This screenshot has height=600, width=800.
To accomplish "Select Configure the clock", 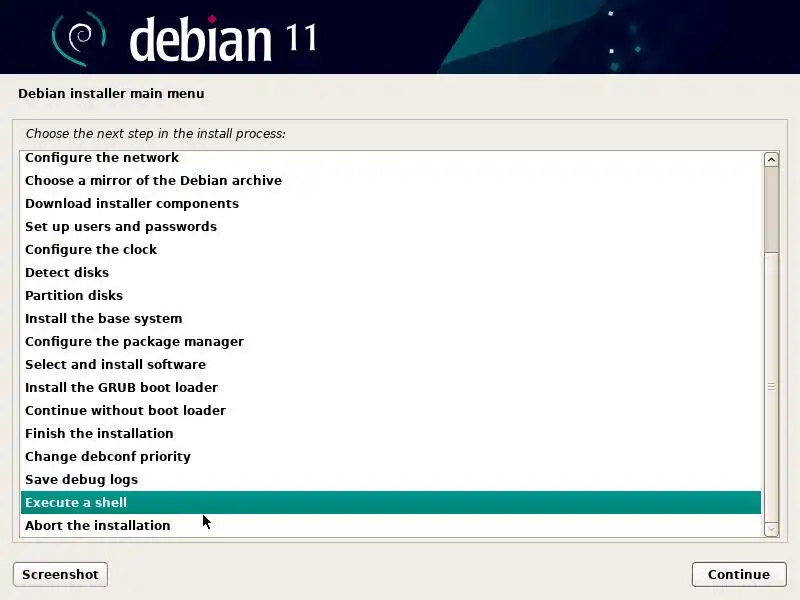I will (390, 249).
